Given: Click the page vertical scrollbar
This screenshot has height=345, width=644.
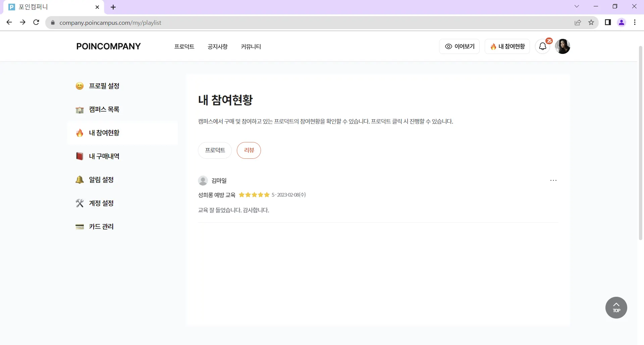Looking at the screenshot, I should (x=640, y=143).
